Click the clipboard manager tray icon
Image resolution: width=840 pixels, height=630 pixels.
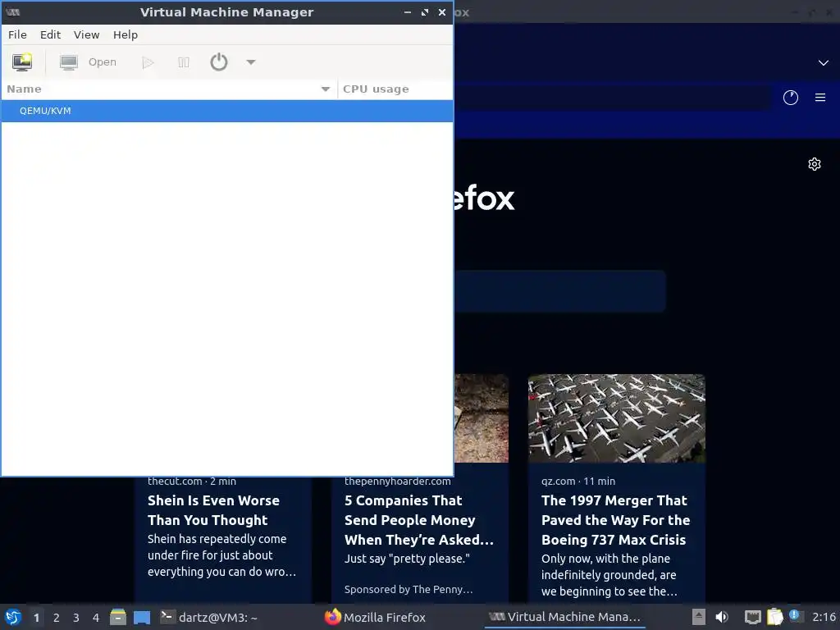(x=774, y=617)
